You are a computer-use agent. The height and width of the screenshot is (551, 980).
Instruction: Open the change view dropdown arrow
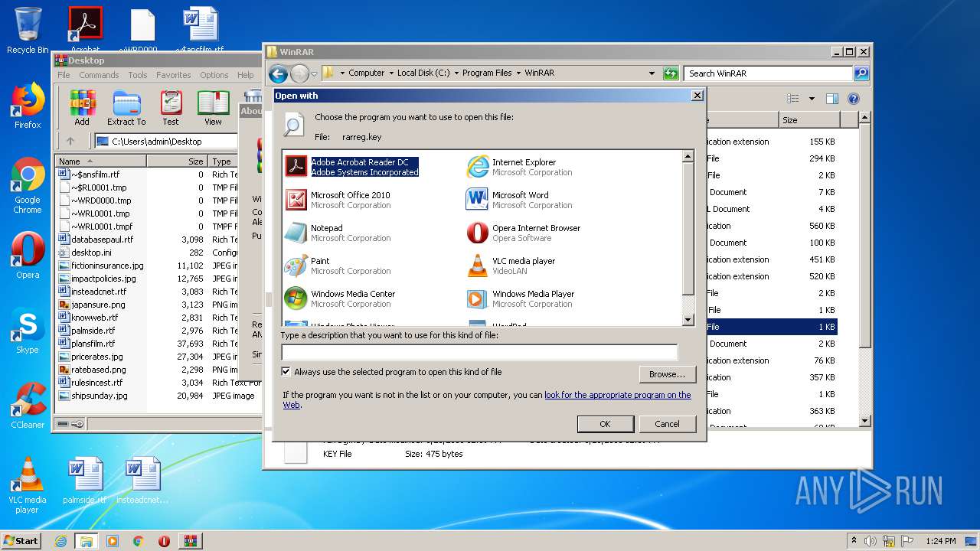[812, 99]
